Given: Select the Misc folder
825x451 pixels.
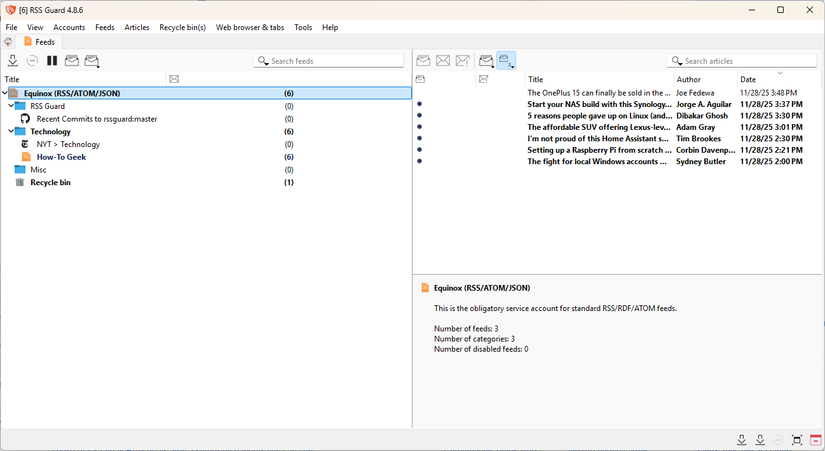Looking at the screenshot, I should (x=38, y=169).
